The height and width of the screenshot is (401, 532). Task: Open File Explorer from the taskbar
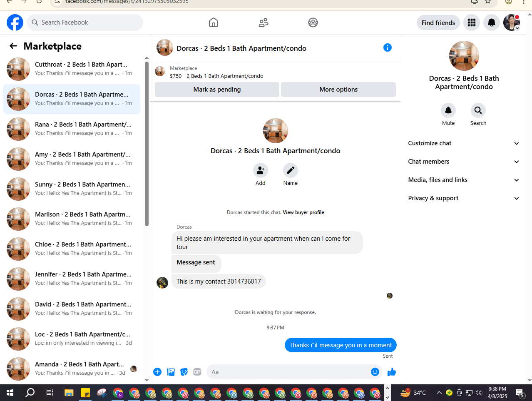[x=69, y=392]
